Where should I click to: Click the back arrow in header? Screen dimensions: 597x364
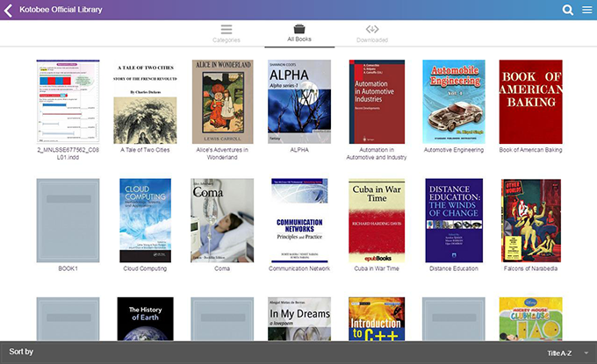coord(10,11)
